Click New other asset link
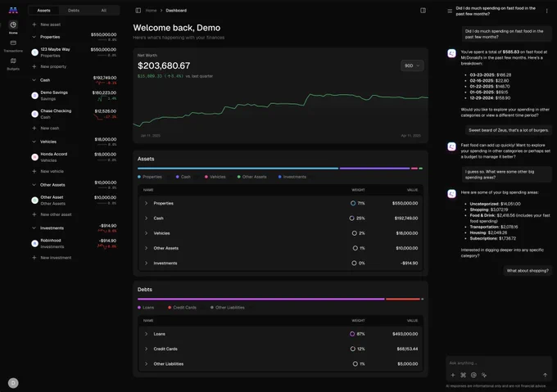 tap(56, 214)
